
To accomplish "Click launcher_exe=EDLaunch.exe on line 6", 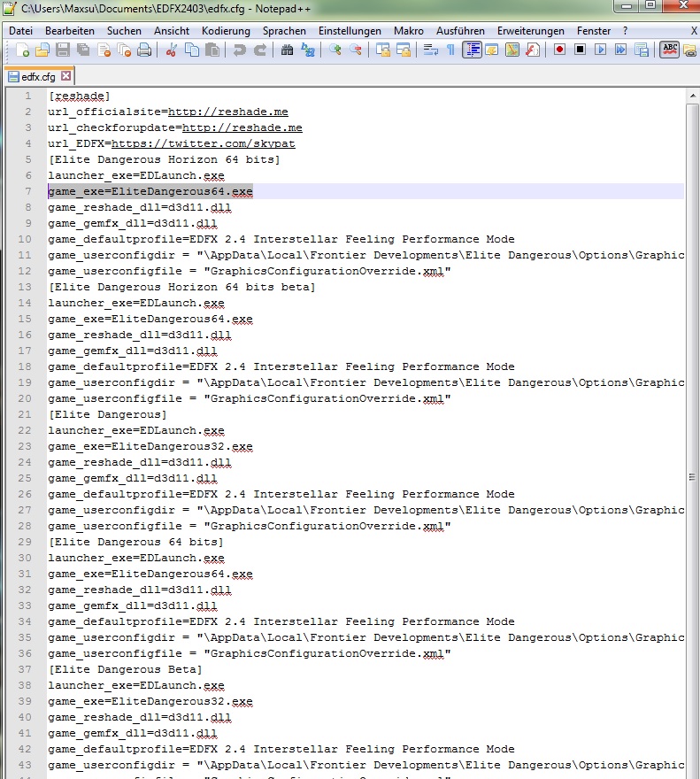I will point(136,175).
